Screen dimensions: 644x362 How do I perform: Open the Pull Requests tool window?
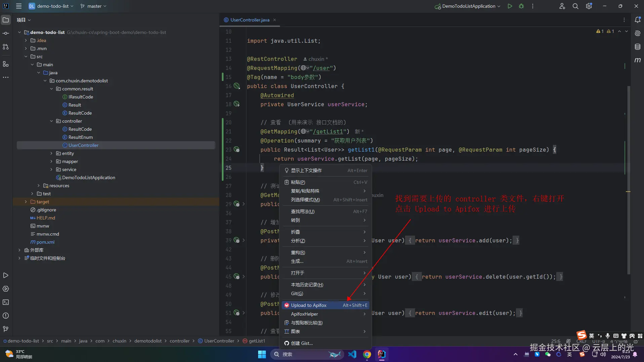pyautogui.click(x=6, y=47)
